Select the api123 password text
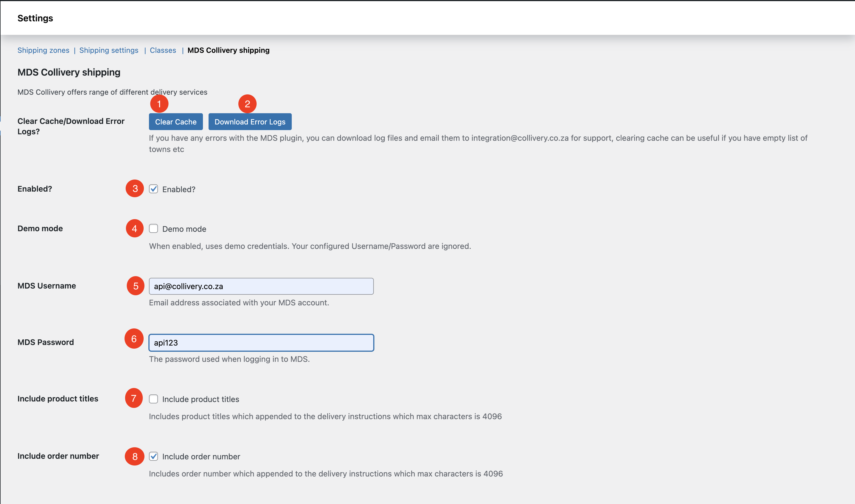The height and width of the screenshot is (504, 855). (166, 342)
